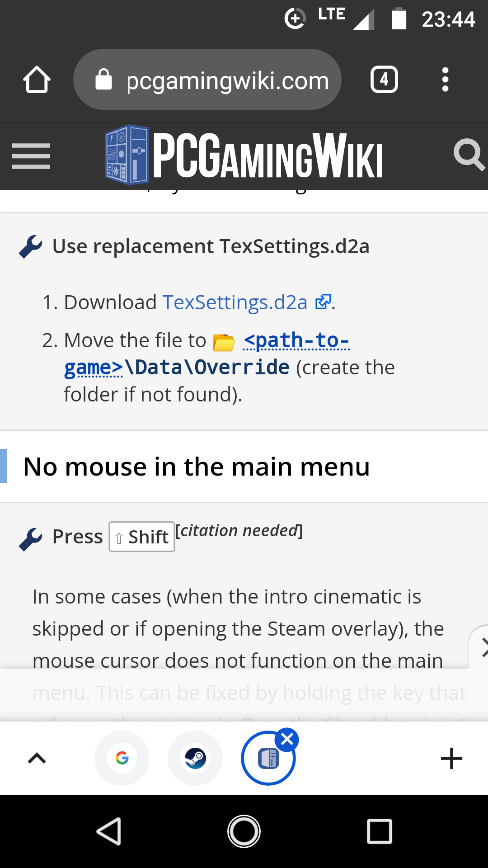The image size is (488, 868).
Task: Tap the wrench icon beside Use replacement TexSettings.d2a
Action: click(x=31, y=247)
